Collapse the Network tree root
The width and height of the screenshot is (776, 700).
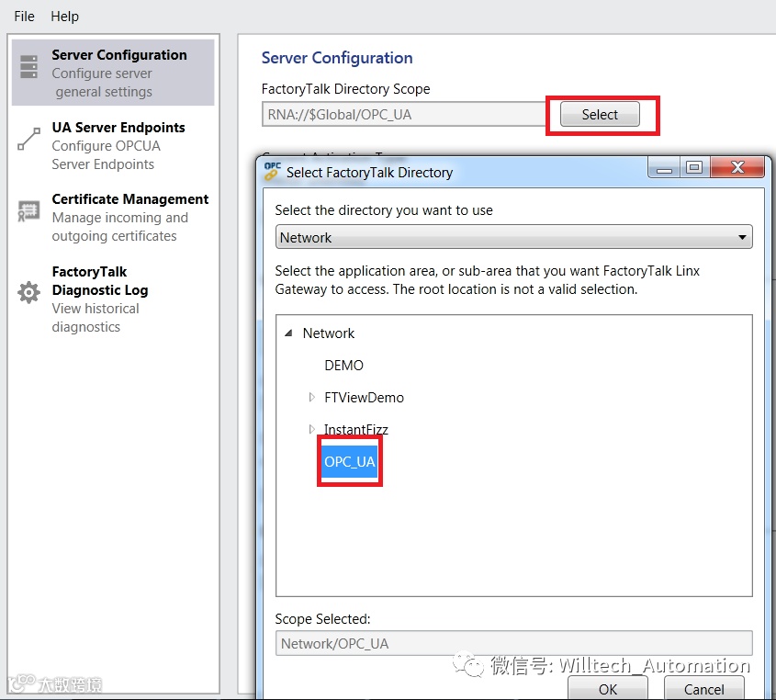coord(288,333)
